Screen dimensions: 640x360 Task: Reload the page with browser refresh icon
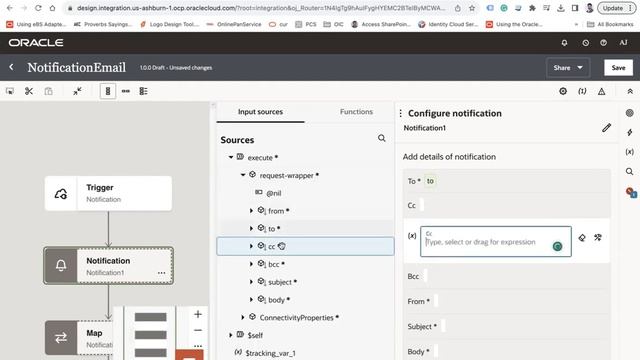click(38, 8)
